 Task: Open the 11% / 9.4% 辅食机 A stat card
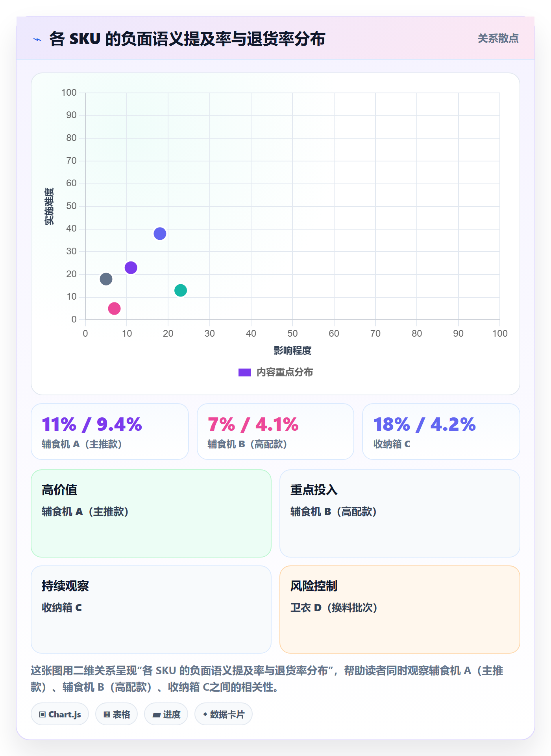click(x=110, y=432)
